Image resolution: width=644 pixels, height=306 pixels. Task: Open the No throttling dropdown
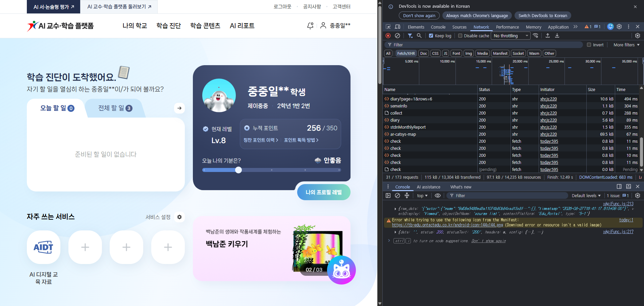pyautogui.click(x=511, y=36)
